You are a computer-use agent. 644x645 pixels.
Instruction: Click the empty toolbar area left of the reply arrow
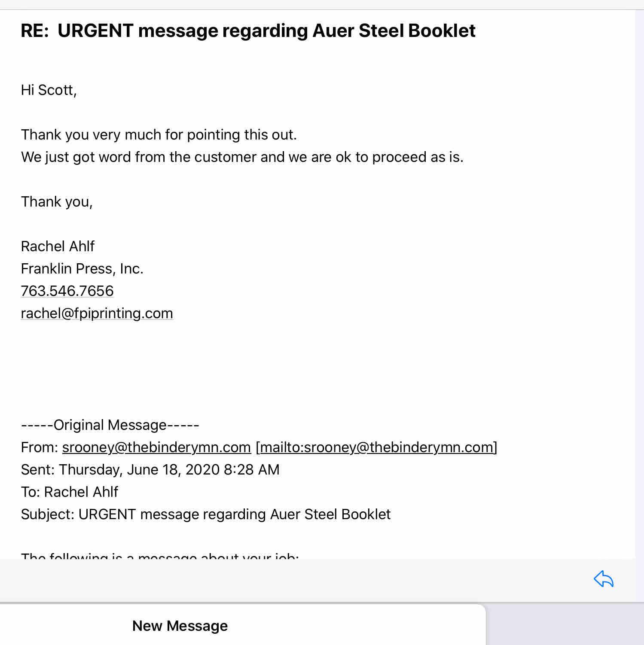point(296,580)
